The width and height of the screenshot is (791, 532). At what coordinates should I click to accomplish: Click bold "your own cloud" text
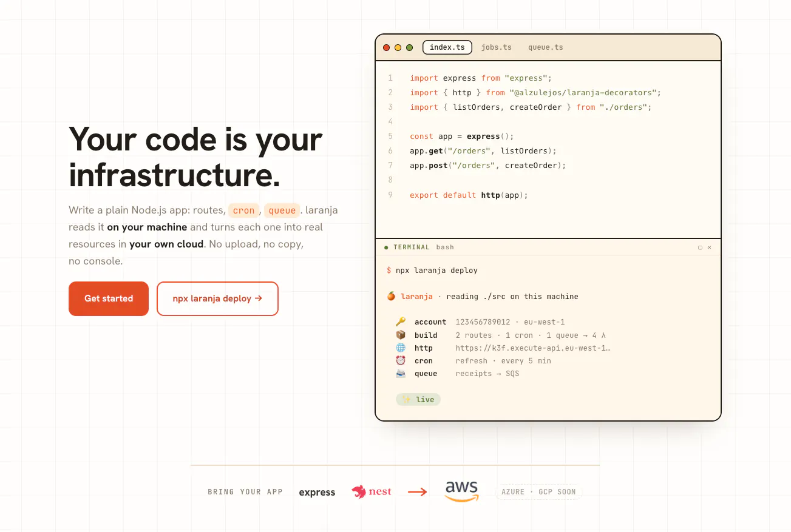pyautogui.click(x=166, y=244)
